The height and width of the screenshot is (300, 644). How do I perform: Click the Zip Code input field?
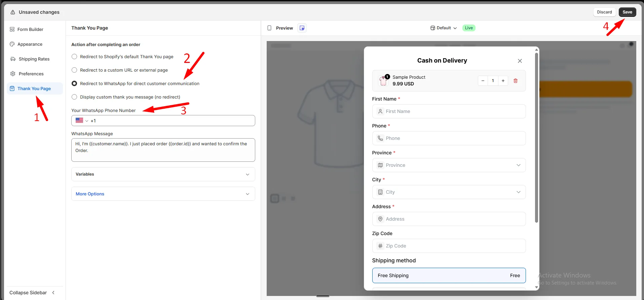[449, 246]
